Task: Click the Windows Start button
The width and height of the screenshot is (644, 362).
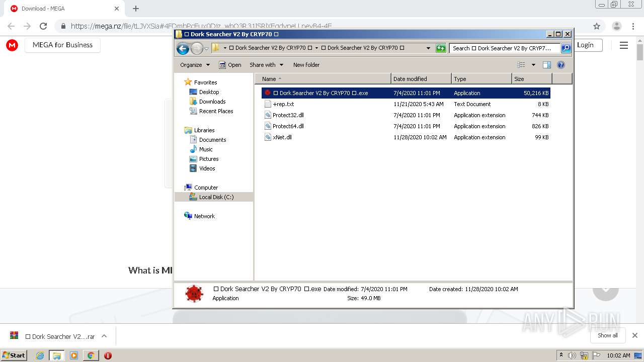Action: coord(14,355)
